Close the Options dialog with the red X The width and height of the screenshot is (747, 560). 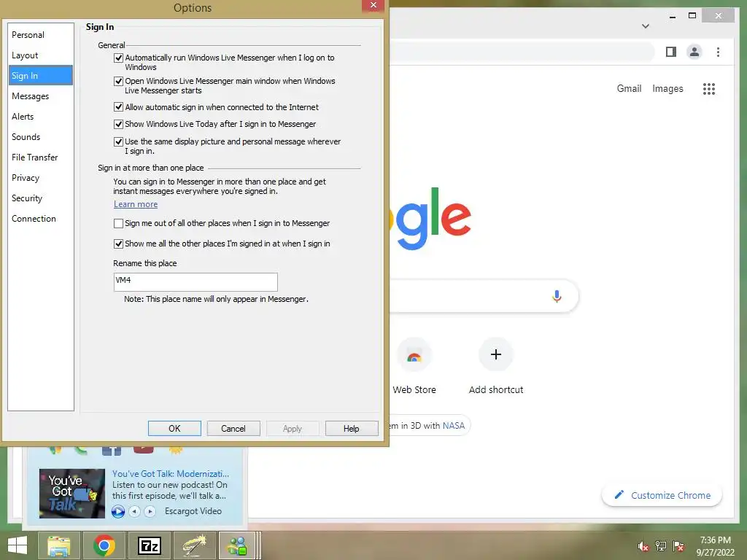tap(373, 5)
